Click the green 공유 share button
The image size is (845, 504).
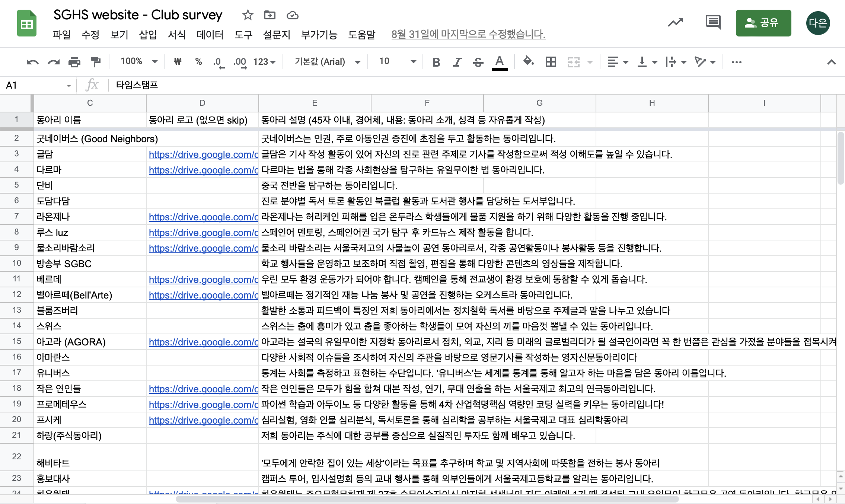click(763, 23)
